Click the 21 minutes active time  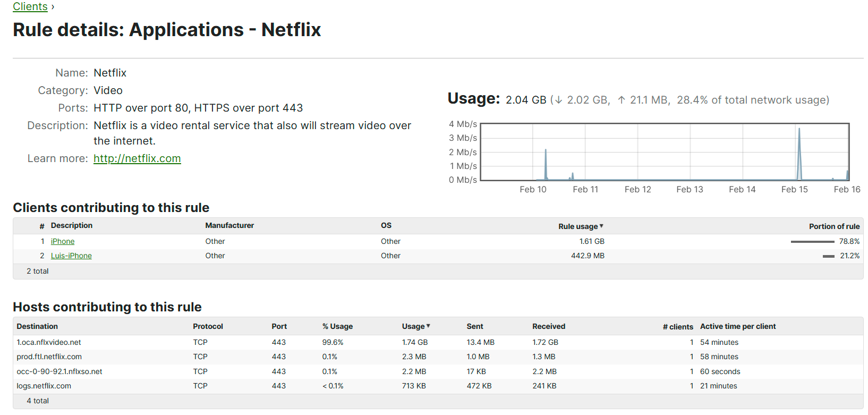(719, 386)
